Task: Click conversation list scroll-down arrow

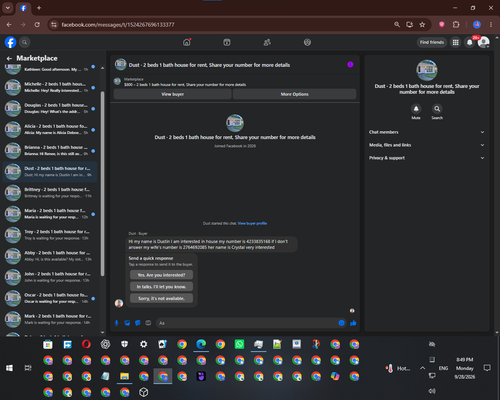Action: (x=102, y=332)
